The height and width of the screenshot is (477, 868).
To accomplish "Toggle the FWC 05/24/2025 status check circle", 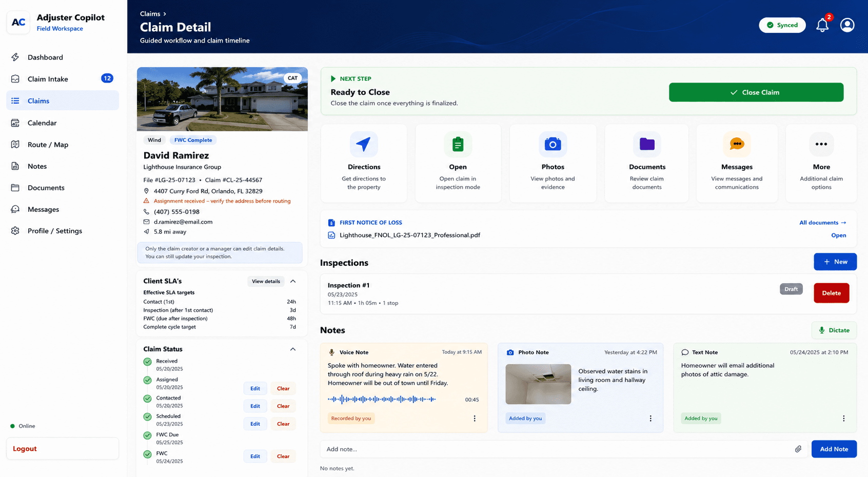I will (x=148, y=454).
